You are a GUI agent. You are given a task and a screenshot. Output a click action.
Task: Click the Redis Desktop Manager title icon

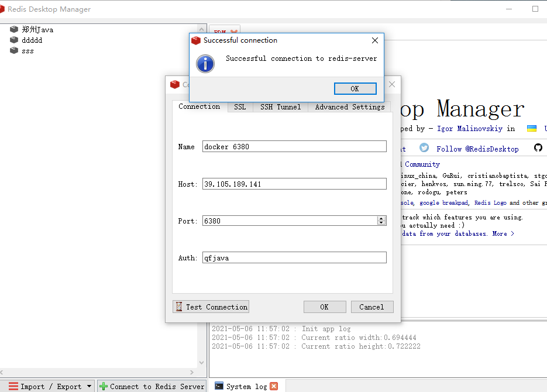(x=2, y=9)
